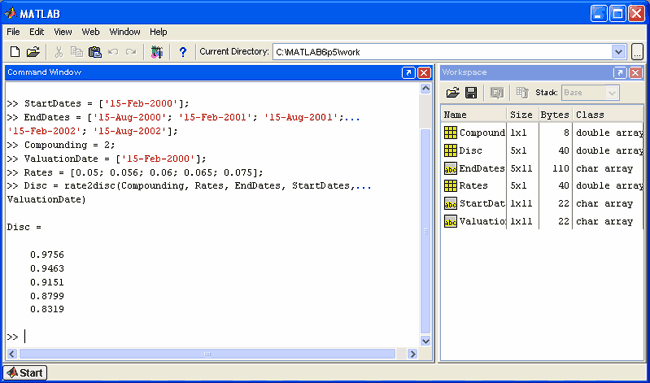Click the 110 bytes cell of EndDates

click(560, 168)
